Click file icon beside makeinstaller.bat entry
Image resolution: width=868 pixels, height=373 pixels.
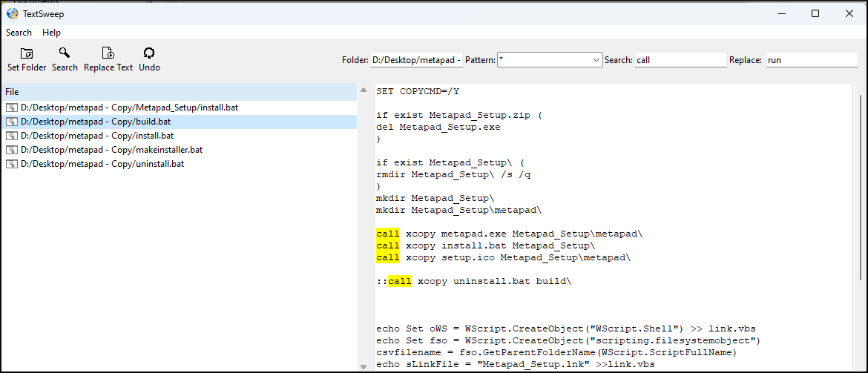pos(12,150)
